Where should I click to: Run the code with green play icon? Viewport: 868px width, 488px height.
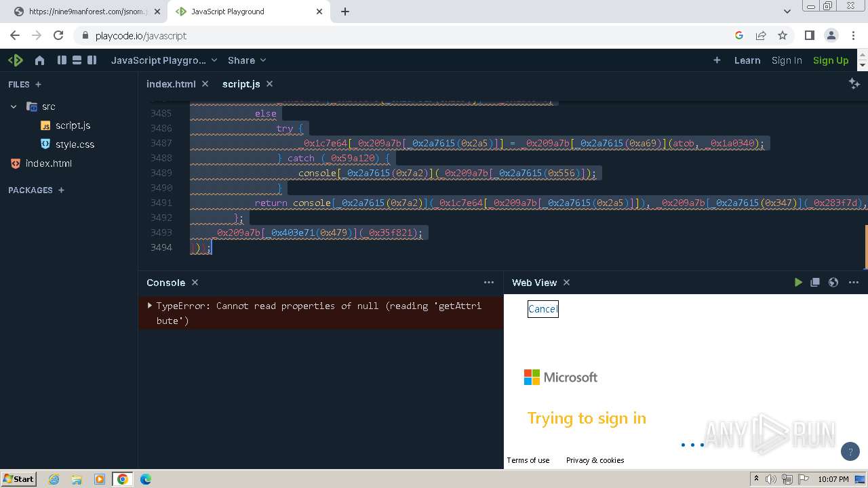(x=798, y=283)
